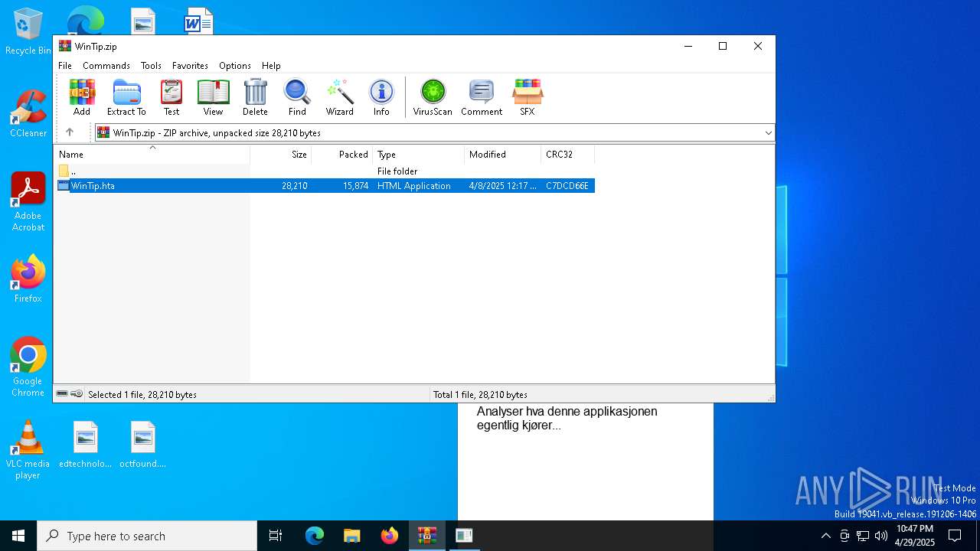The image size is (980, 551).
Task: Click the HTML Application type cell
Action: 414,186
